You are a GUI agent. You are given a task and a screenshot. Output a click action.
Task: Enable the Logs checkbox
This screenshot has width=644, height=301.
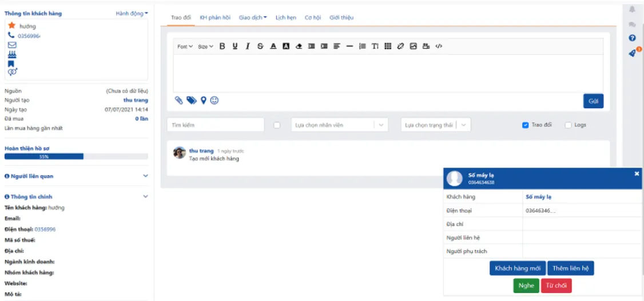(x=568, y=125)
